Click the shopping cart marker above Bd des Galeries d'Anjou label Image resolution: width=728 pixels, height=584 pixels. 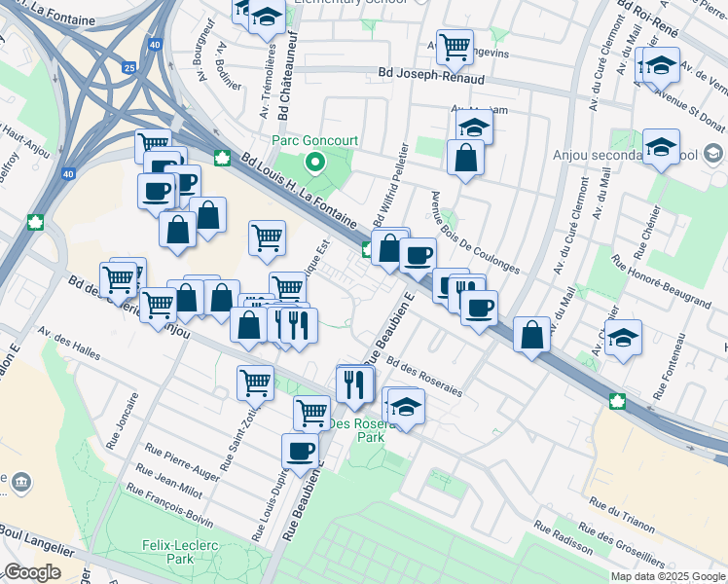click(158, 307)
